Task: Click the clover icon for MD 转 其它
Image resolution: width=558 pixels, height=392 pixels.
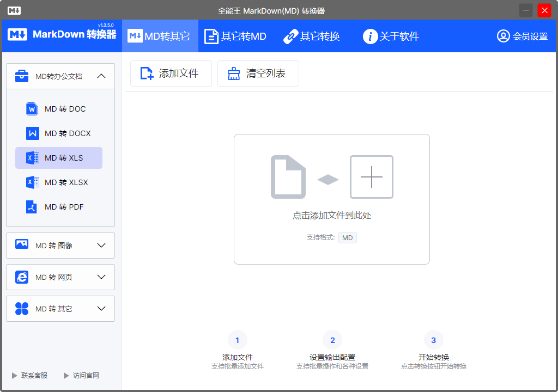Action: (22, 309)
